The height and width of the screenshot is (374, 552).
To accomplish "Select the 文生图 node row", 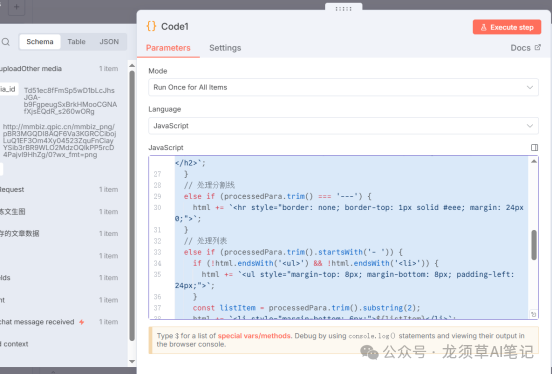I will 59,212.
